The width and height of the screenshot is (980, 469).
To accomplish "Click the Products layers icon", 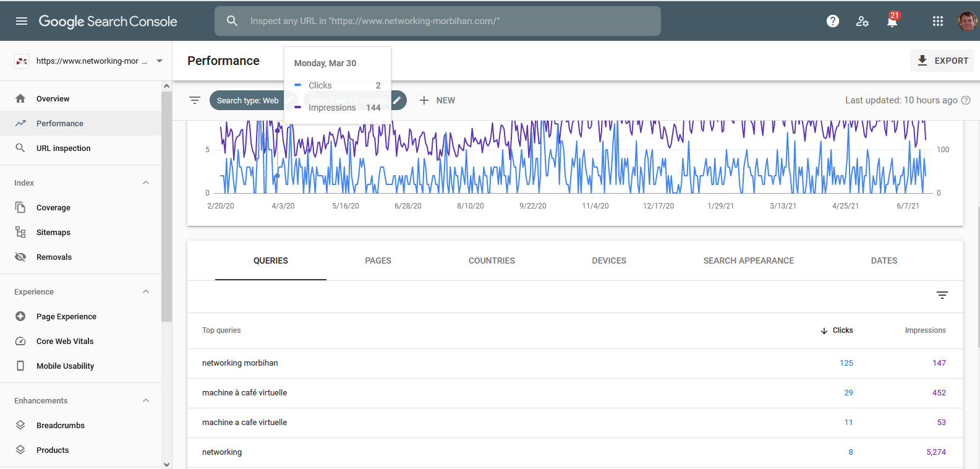I will pos(20,450).
